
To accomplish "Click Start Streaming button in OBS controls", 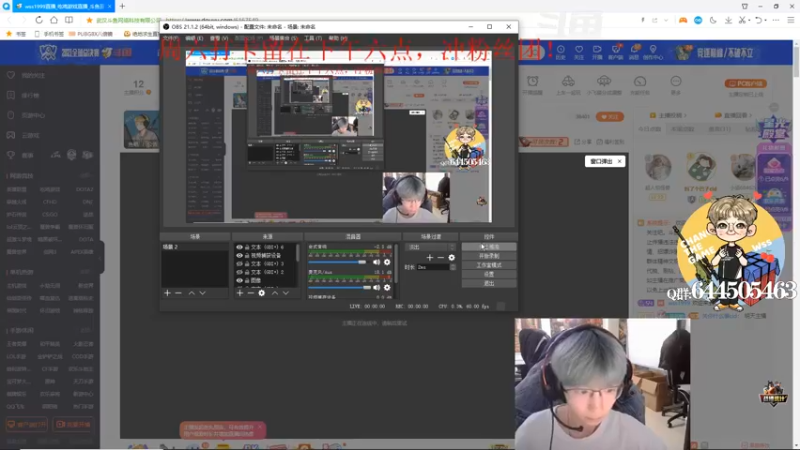I will click(x=489, y=246).
